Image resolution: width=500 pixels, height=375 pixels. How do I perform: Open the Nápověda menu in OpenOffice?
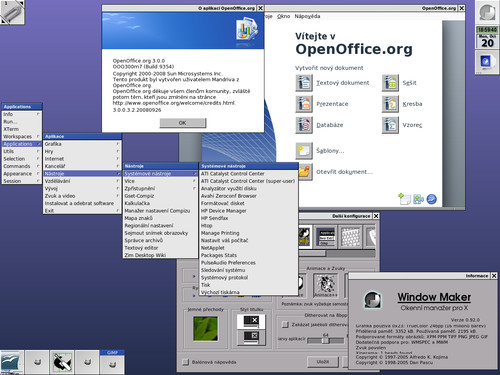coord(307,16)
